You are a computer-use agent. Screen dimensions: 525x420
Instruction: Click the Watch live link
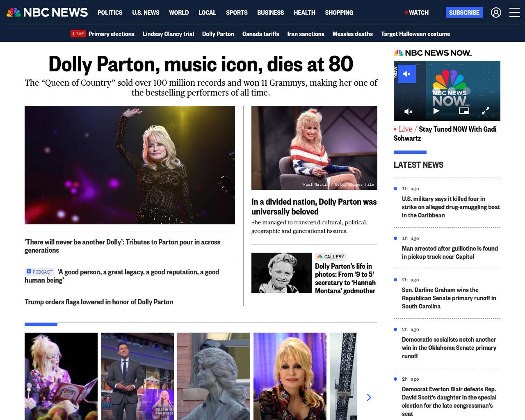[x=417, y=13]
